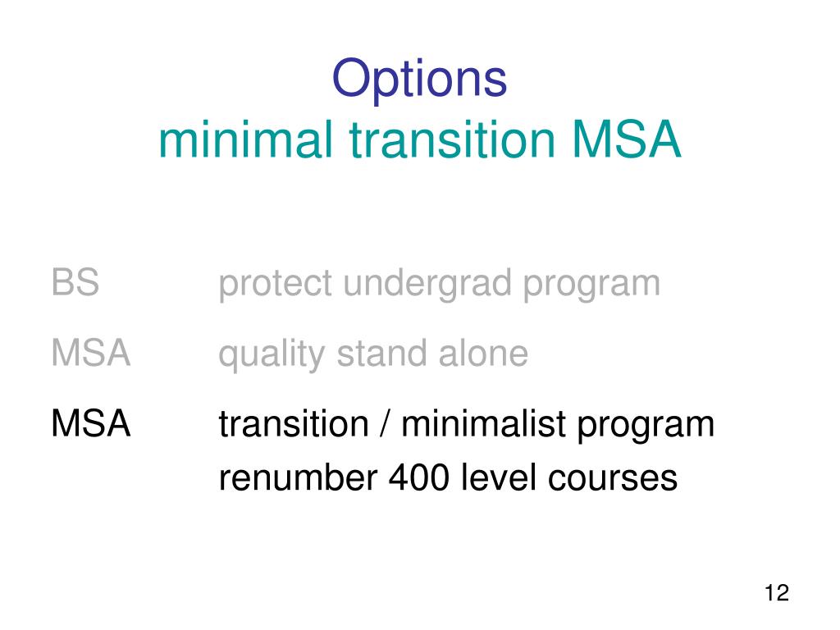This screenshot has width=840, height=630.
Task: Click the number '400' in the last line
Action: [419, 477]
